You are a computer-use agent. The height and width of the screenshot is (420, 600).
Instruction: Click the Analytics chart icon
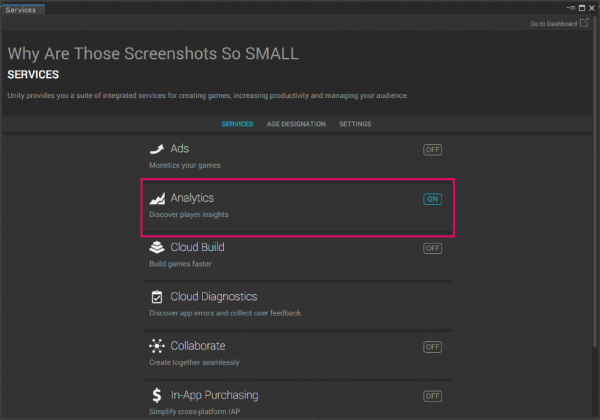click(x=157, y=198)
